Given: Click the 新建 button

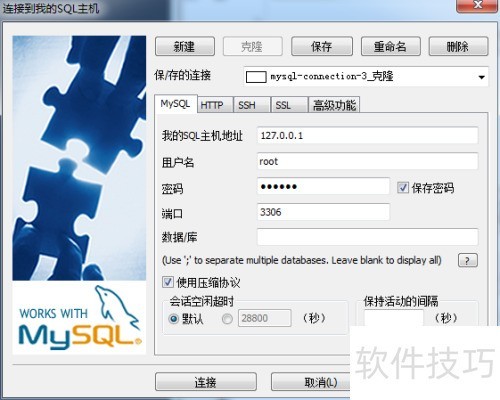Looking at the screenshot, I should 185,46.
